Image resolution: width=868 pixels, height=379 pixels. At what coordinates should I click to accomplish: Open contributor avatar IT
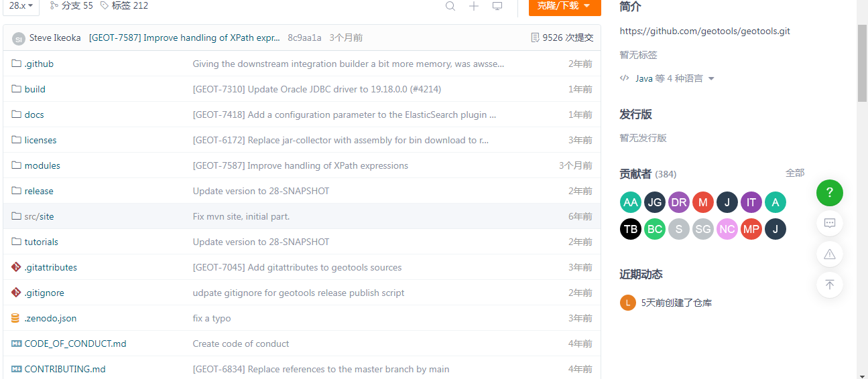pyautogui.click(x=751, y=202)
